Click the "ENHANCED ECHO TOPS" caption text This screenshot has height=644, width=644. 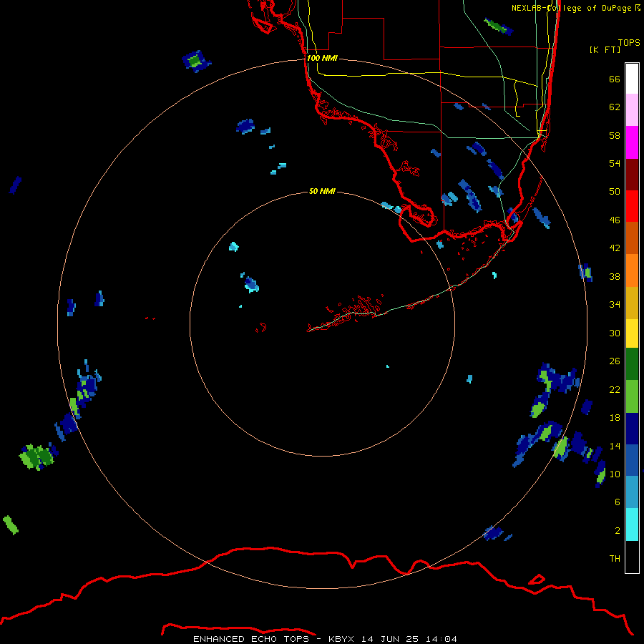251,639
